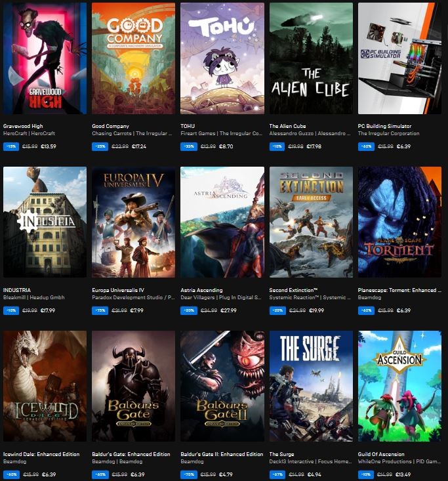Click the TOHU title text
The image size is (448, 481).
188,126
